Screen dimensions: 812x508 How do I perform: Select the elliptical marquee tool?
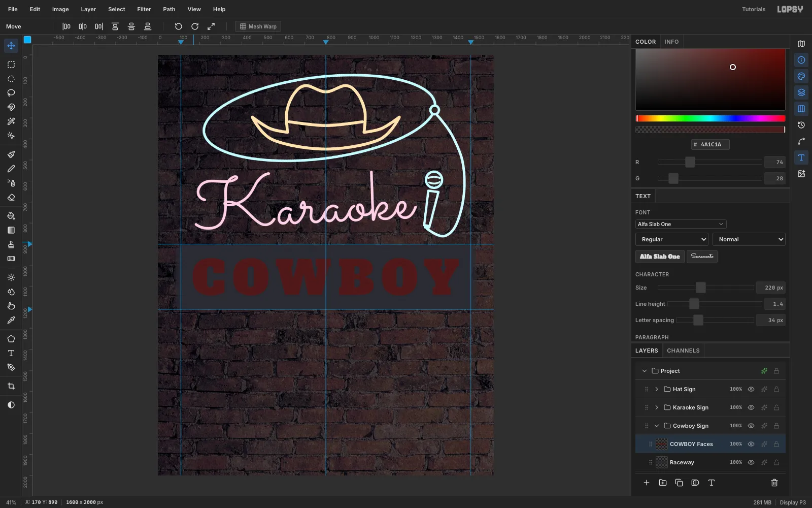[x=11, y=79]
